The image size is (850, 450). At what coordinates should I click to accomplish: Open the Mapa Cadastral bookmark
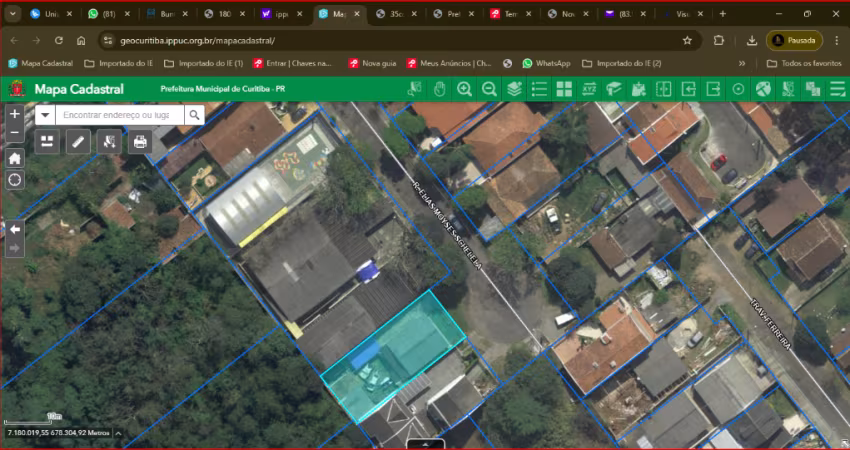(41, 63)
